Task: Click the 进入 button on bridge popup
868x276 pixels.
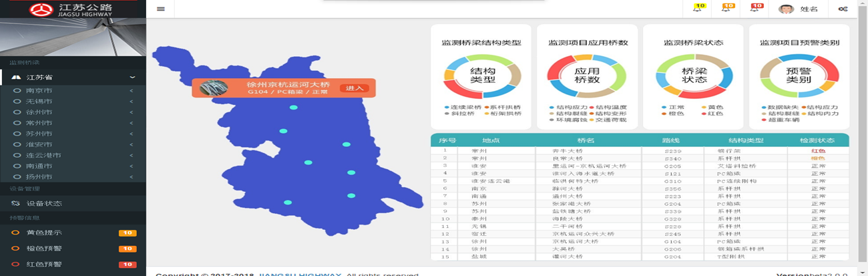Action: click(354, 88)
